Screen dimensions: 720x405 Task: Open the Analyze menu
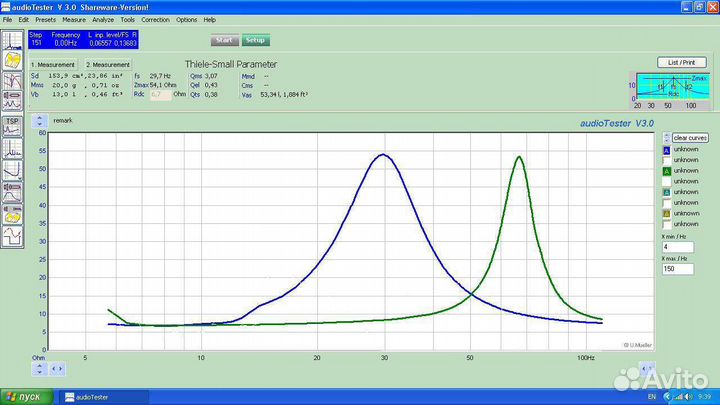103,20
